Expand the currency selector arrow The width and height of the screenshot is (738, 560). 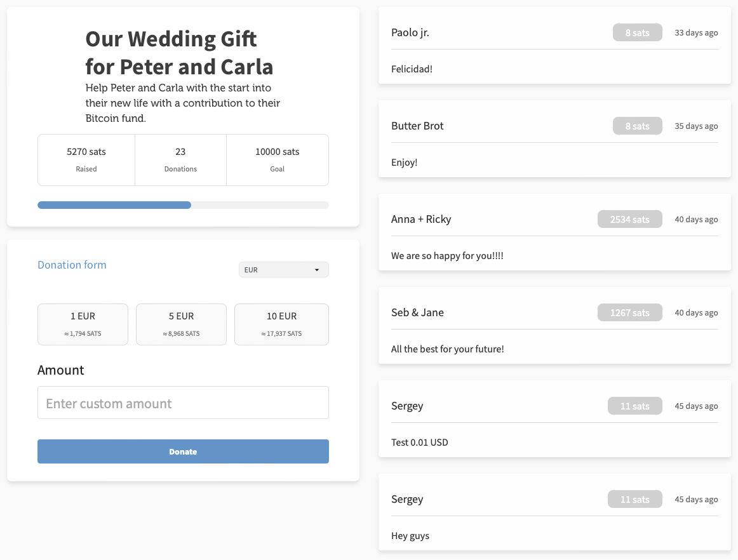click(318, 269)
